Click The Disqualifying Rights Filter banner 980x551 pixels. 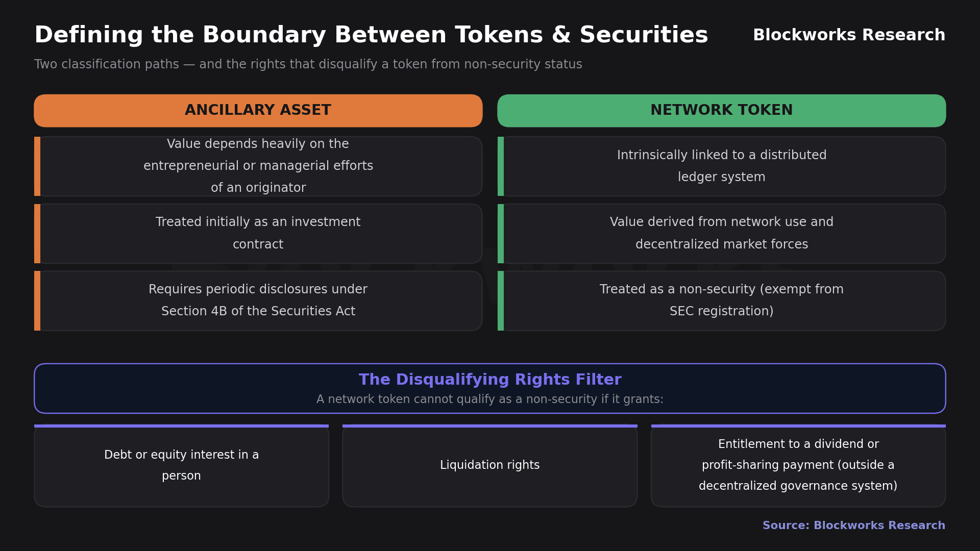[x=490, y=388]
